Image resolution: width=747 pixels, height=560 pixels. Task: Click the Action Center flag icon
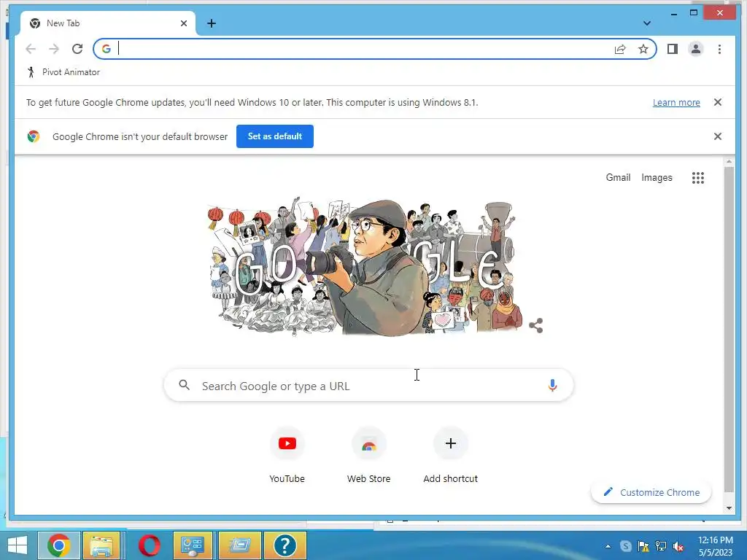pos(643,546)
